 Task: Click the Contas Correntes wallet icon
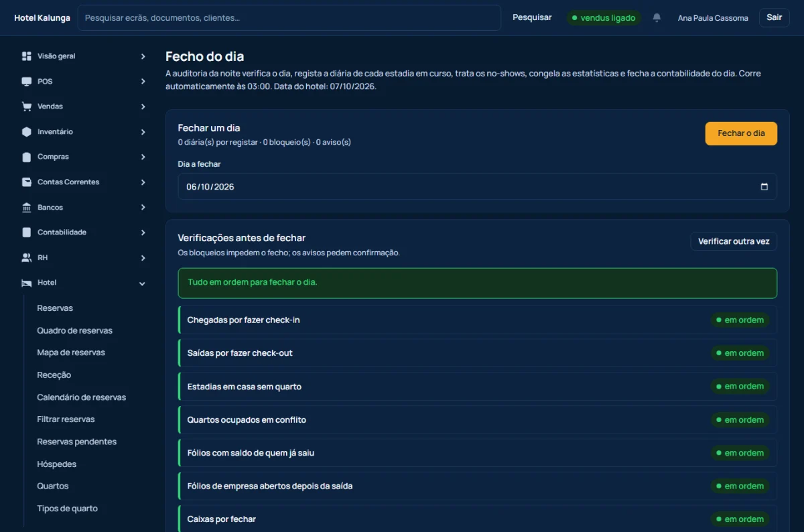(26, 182)
